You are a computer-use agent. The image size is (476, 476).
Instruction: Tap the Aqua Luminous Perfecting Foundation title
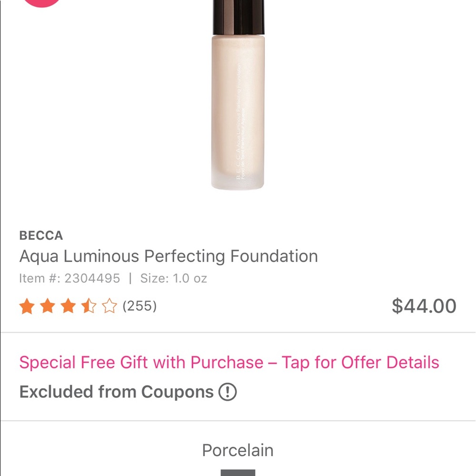click(169, 256)
